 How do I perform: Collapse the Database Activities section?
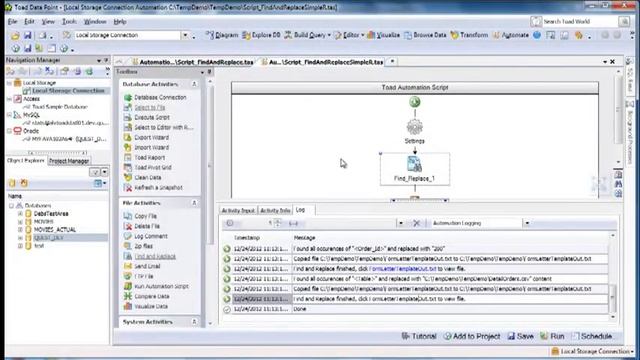[x=194, y=84]
